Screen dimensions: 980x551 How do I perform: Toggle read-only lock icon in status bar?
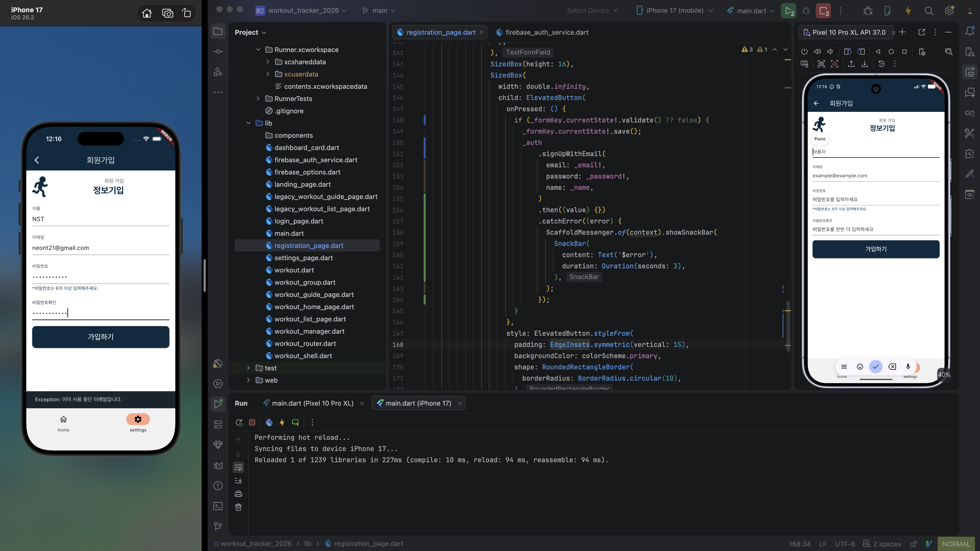point(913,544)
